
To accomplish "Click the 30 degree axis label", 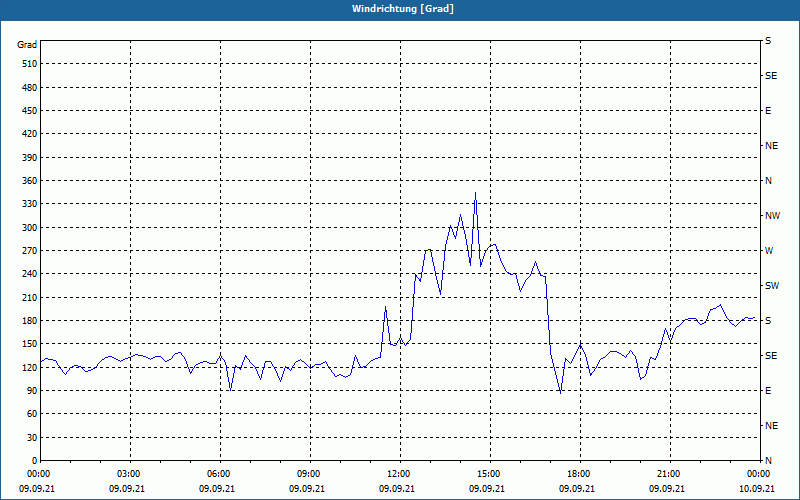I will (x=32, y=437).
